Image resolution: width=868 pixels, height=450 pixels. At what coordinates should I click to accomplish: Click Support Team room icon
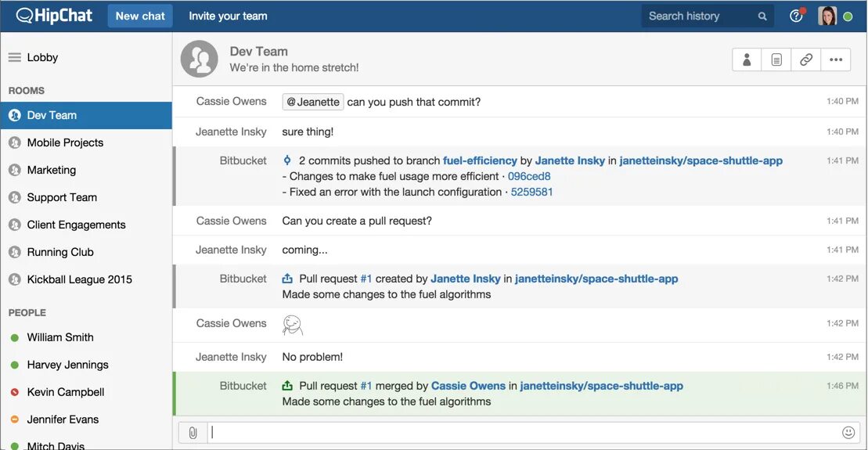point(15,197)
